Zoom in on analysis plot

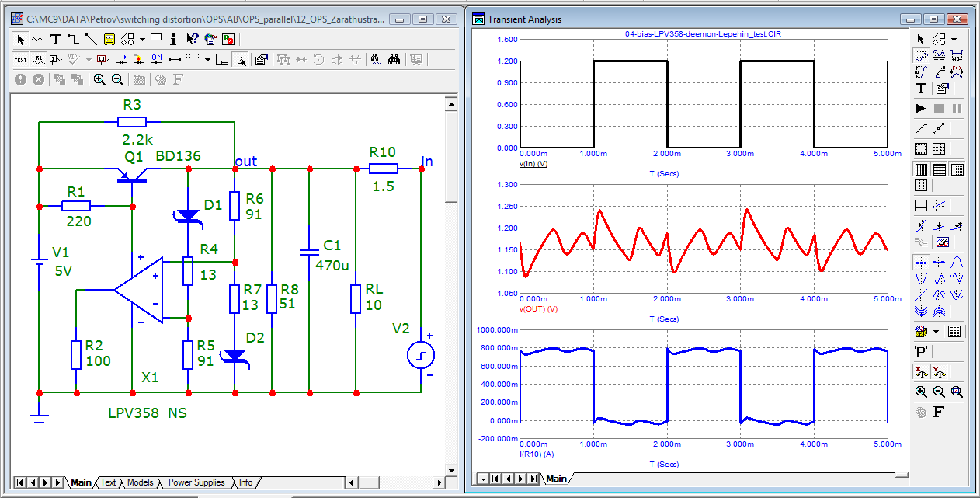pyautogui.click(x=921, y=392)
